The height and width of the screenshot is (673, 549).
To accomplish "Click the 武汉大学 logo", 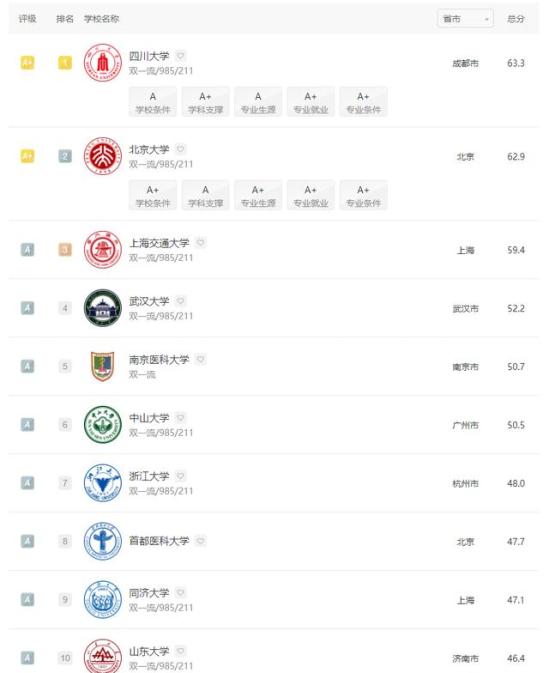I will [x=103, y=308].
